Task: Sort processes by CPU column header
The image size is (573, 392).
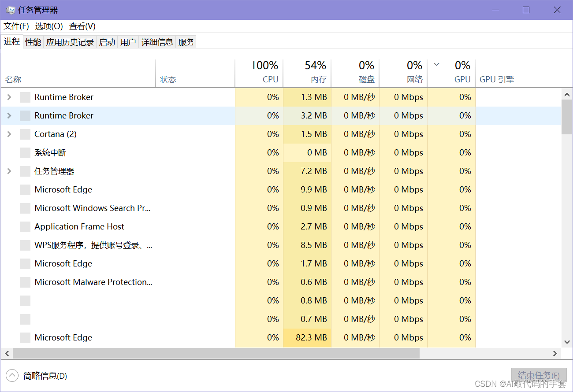Action: point(259,74)
